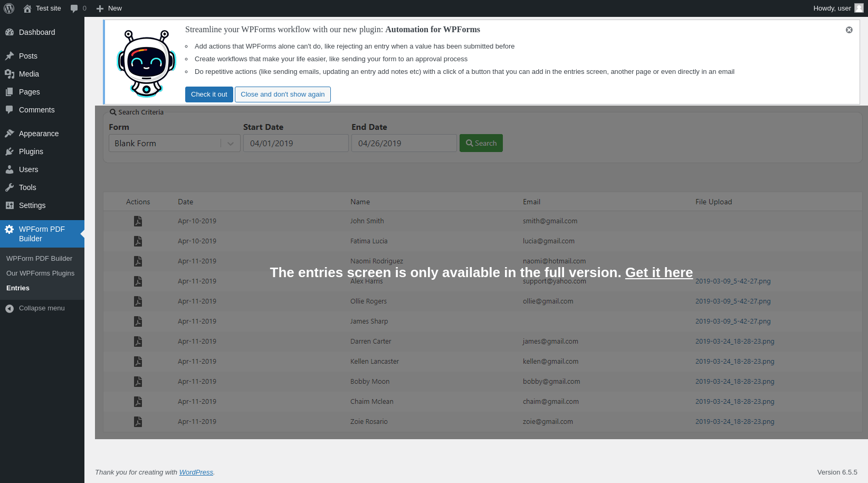Open James Sharp's uploaded png file
868x483 pixels.
tap(733, 321)
